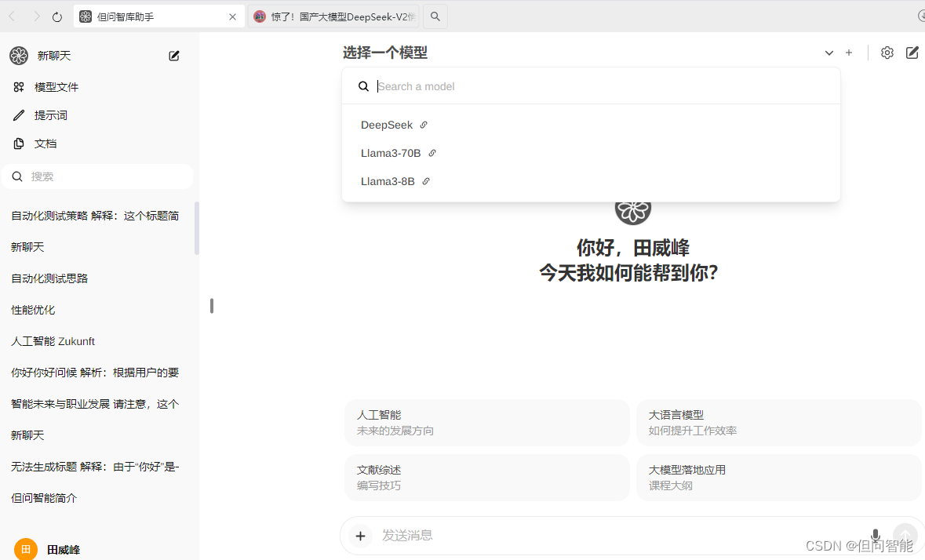The width and height of the screenshot is (925, 560).
Task: Click the 提示词 pencil icon
Action: 19,115
